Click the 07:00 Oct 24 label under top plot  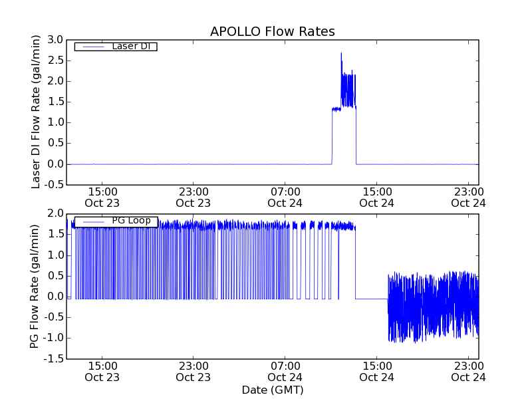tap(285, 198)
